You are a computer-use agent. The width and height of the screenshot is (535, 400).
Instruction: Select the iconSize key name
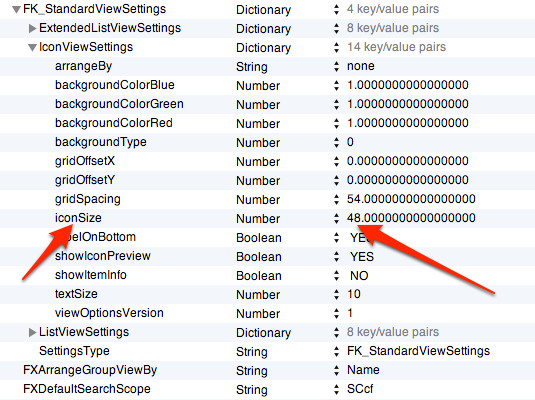pos(78,218)
